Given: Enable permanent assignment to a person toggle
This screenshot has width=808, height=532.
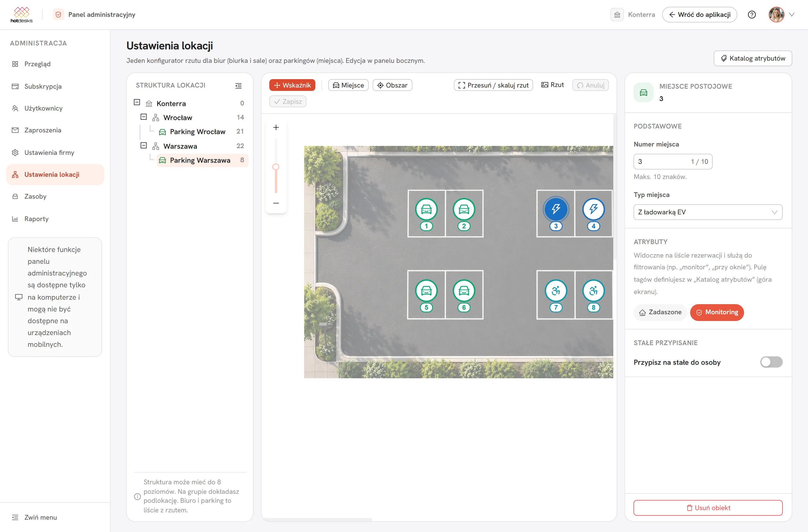Looking at the screenshot, I should point(771,362).
